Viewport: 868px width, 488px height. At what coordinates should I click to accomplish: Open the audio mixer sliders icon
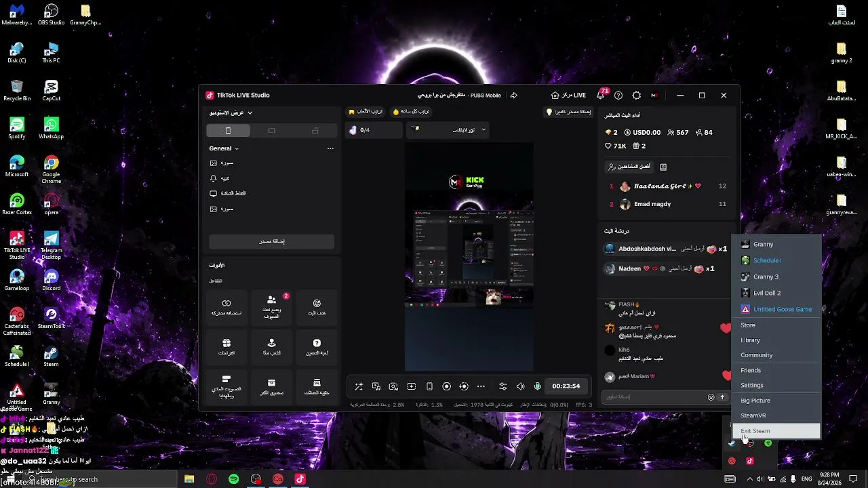(502, 386)
